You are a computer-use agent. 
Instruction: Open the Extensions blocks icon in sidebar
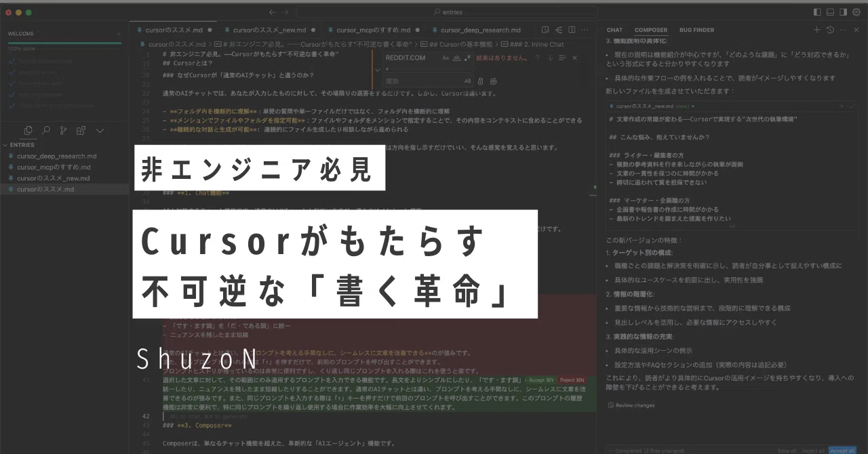[81, 130]
